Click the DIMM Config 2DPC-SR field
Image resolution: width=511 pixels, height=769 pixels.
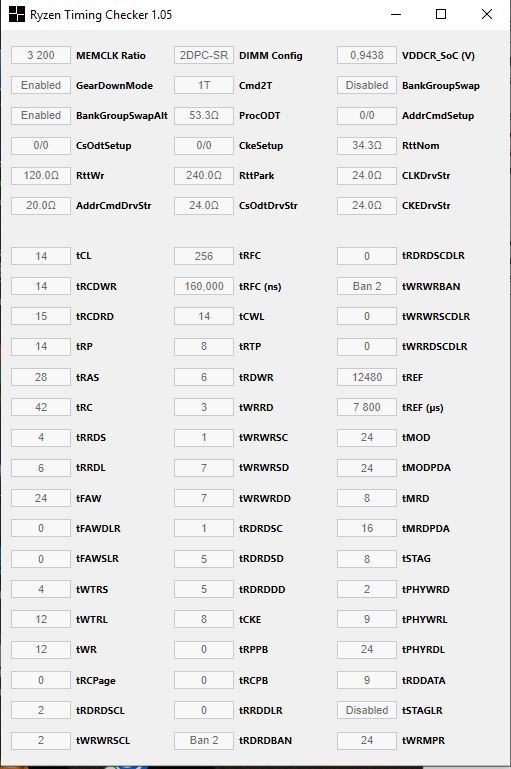[204, 55]
